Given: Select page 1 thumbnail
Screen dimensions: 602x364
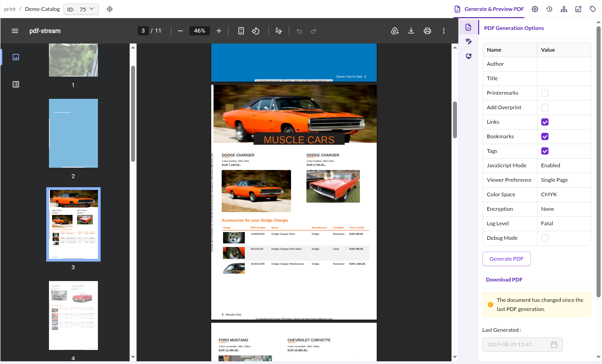Looking at the screenshot, I should pos(73,60).
